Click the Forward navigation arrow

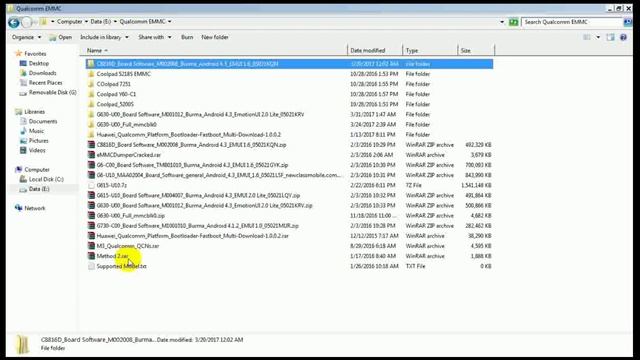pyautogui.click(x=27, y=22)
